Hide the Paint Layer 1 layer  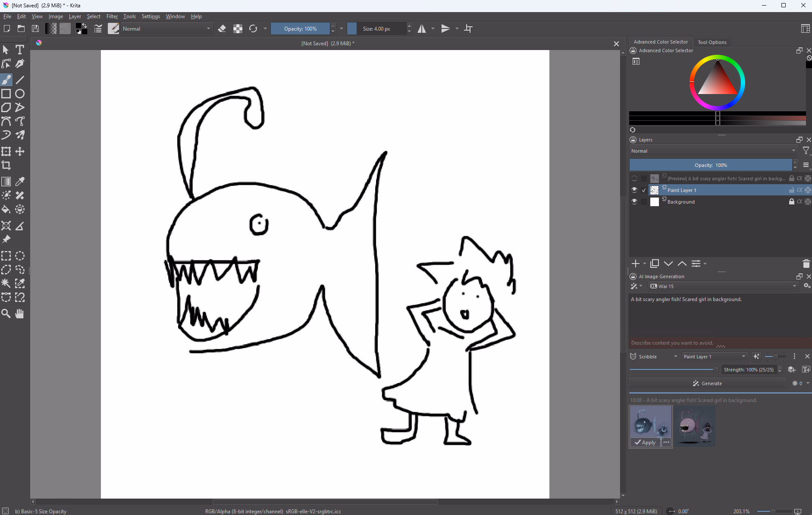pos(634,190)
